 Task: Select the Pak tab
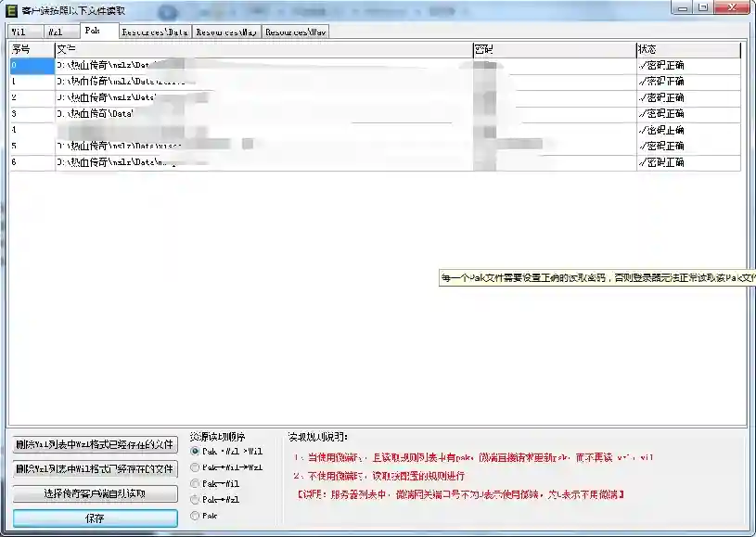[99, 31]
